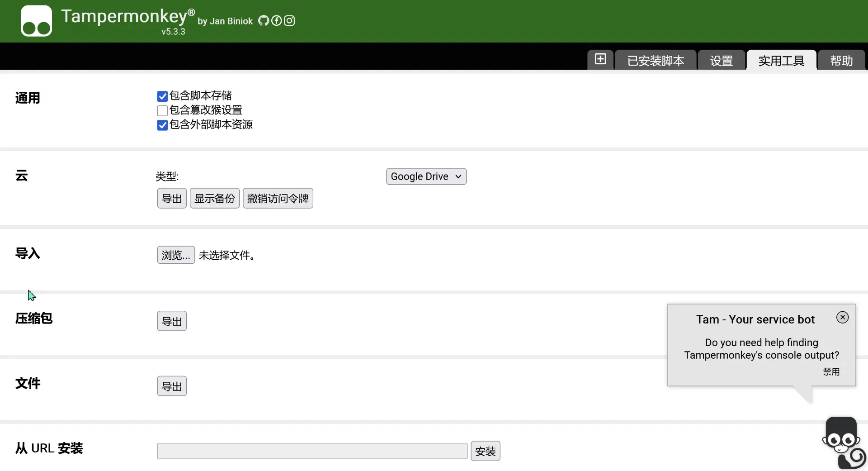Click the 类型: label
Screen dimensions: 868x471
coord(167,176)
